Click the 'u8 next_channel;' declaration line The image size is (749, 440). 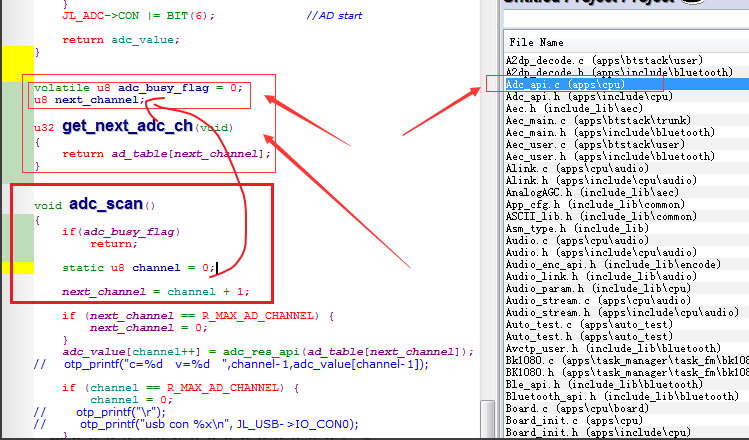click(89, 100)
